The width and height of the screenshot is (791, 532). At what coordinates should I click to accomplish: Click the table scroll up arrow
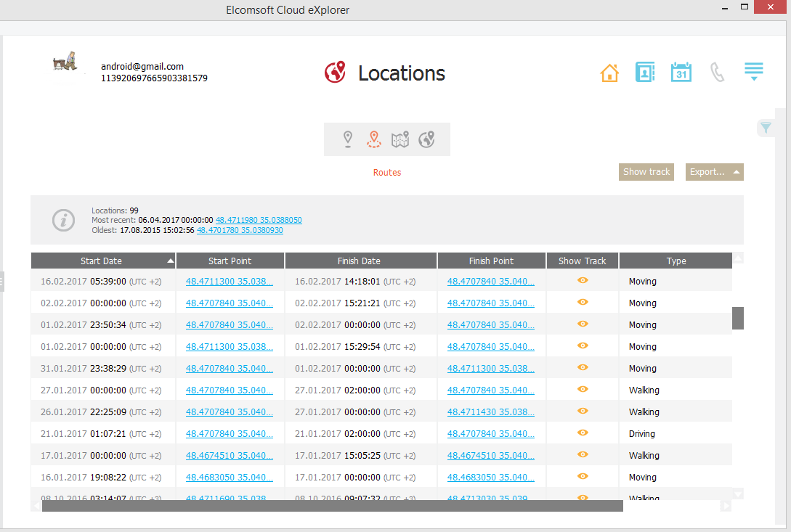[x=738, y=258]
